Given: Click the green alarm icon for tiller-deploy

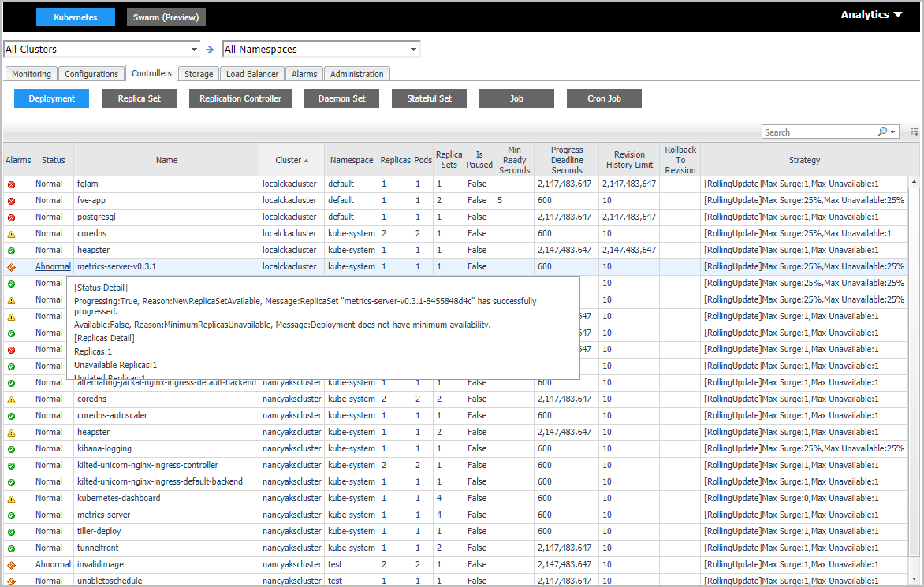Looking at the screenshot, I should (x=11, y=532).
